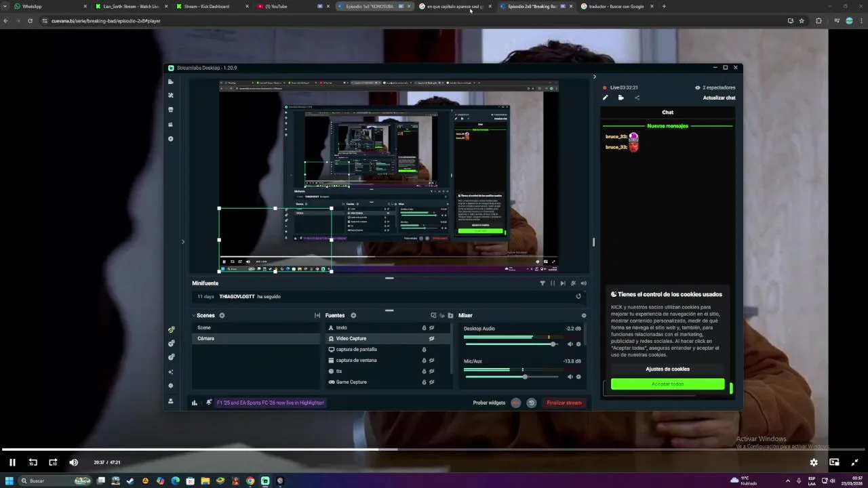Toggle the replay buffer round button
Screen dimensions: 868x488
[x=532, y=403]
